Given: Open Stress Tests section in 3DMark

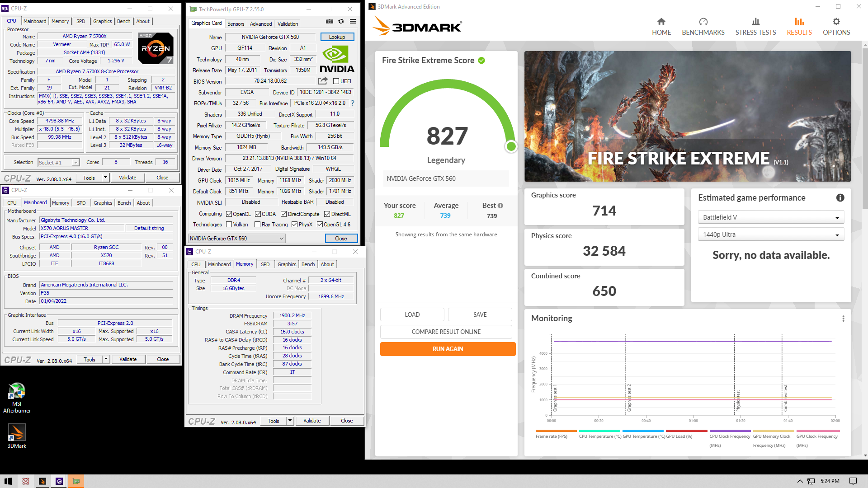Looking at the screenshot, I should tap(755, 27).
